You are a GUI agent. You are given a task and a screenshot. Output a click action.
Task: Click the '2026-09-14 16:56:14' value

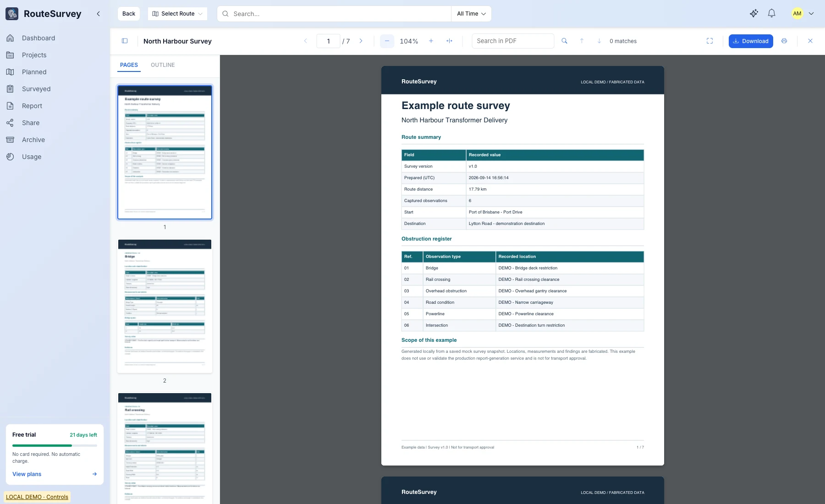[489, 178]
